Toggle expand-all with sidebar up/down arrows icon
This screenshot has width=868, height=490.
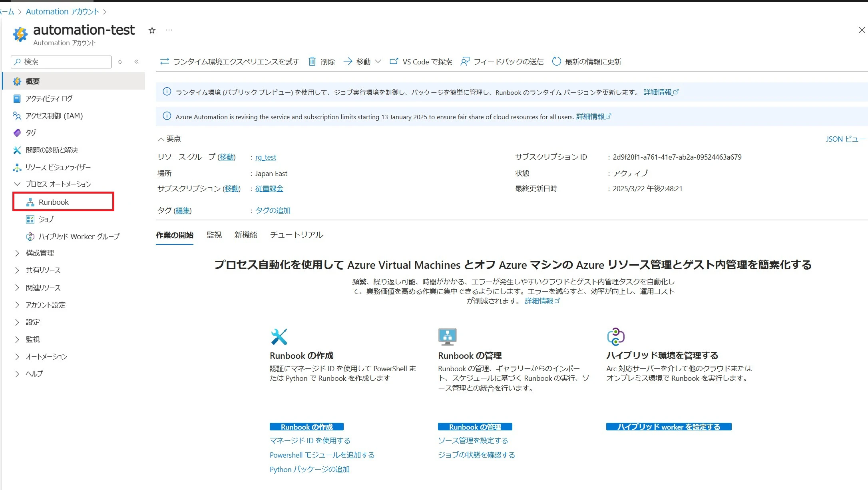(x=120, y=62)
